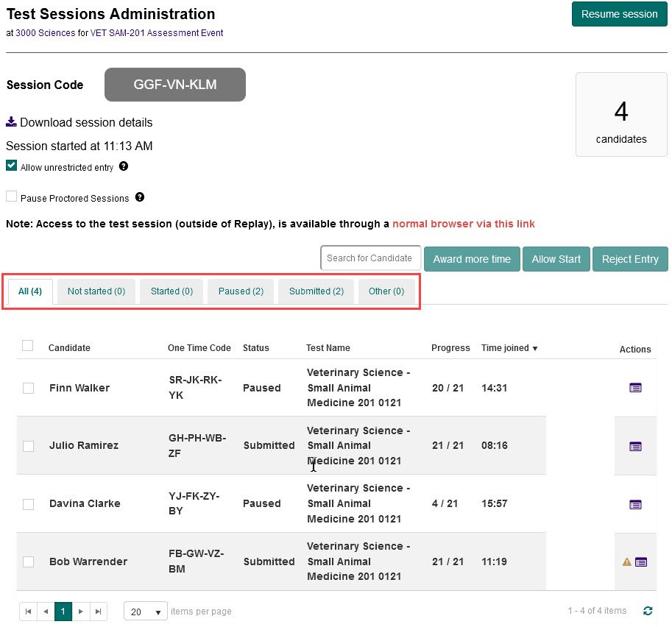Go to last page pager icon
The height and width of the screenshot is (627, 672).
click(98, 612)
